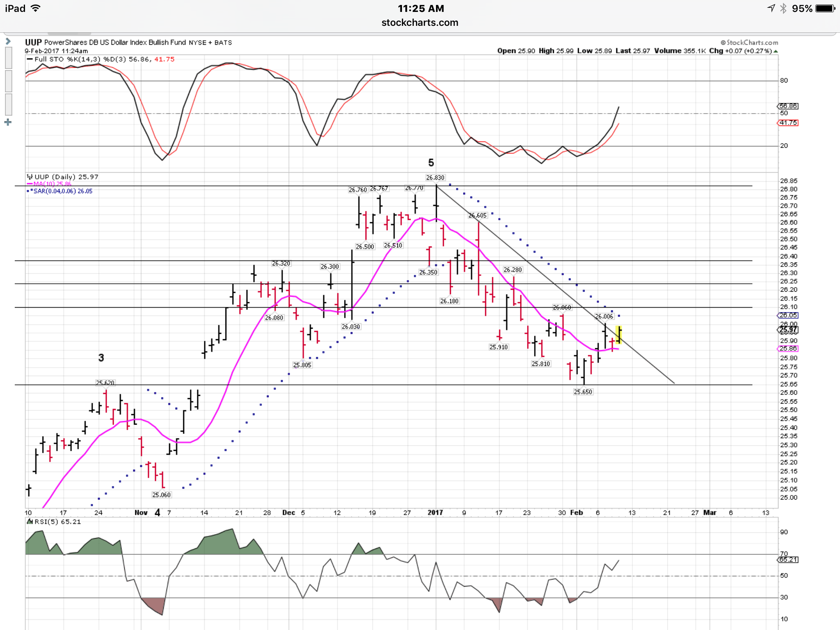Tap the battery icon in status bar
Screen dimensions: 840x630
point(825,8)
